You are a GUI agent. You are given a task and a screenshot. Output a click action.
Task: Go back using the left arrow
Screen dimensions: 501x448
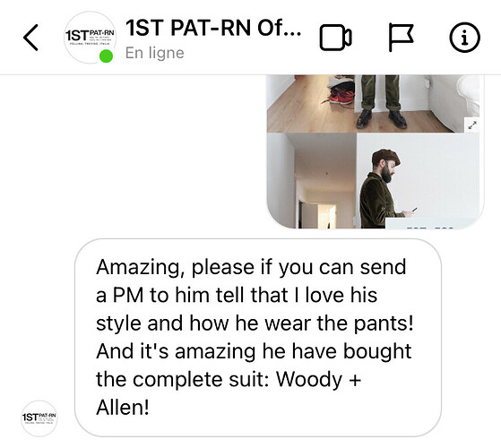coord(30,38)
